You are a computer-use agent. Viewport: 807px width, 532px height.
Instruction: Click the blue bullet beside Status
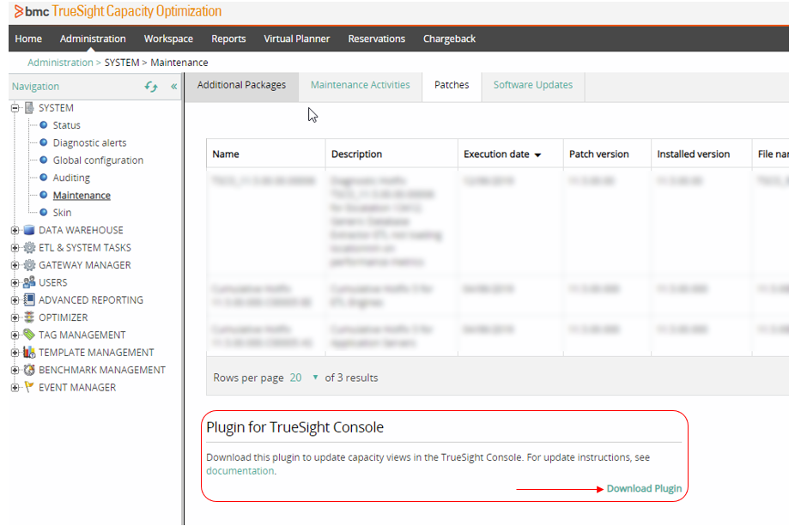pyautogui.click(x=44, y=125)
